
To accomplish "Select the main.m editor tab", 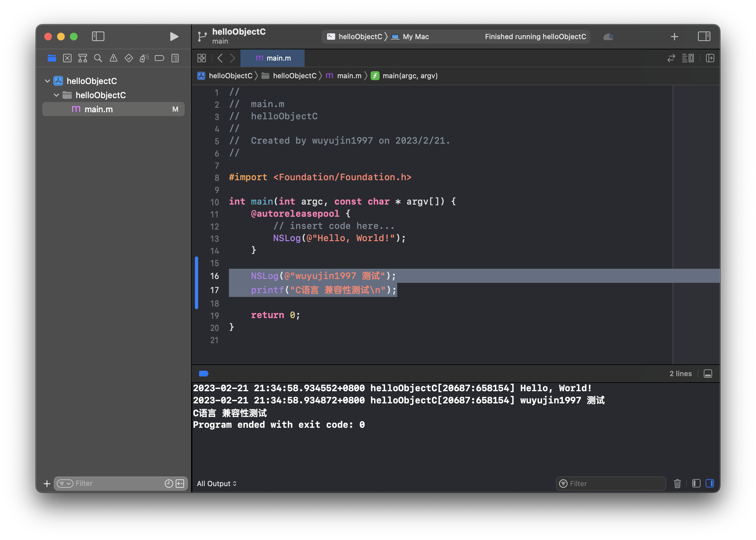I will click(272, 58).
